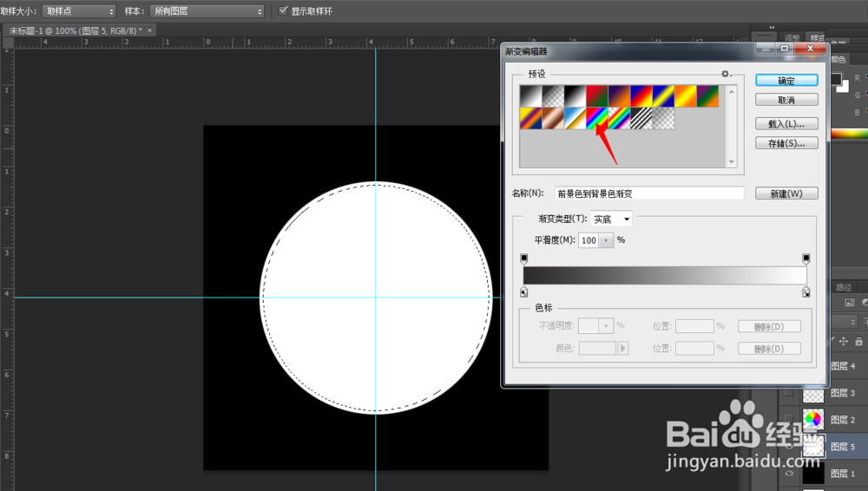
Task: Select the Copper gradient preset
Action: (553, 119)
